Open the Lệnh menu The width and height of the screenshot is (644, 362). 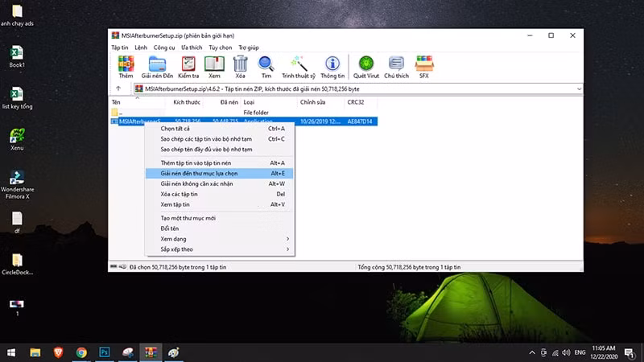[141, 47]
